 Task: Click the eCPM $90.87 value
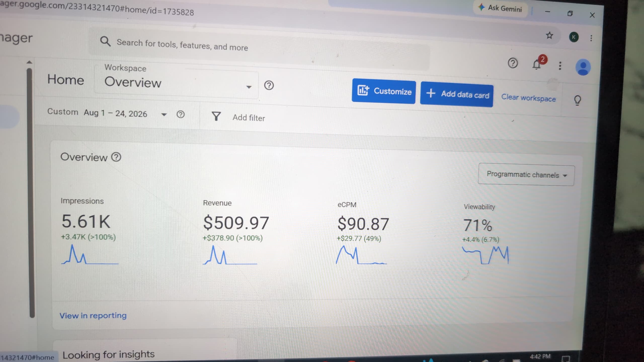point(363,224)
